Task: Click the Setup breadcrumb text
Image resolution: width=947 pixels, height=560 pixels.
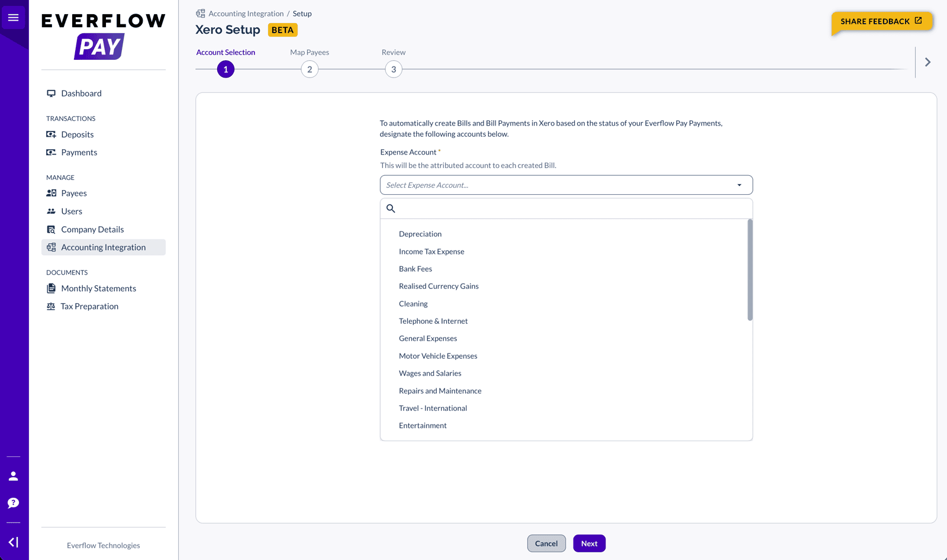Action: tap(302, 14)
